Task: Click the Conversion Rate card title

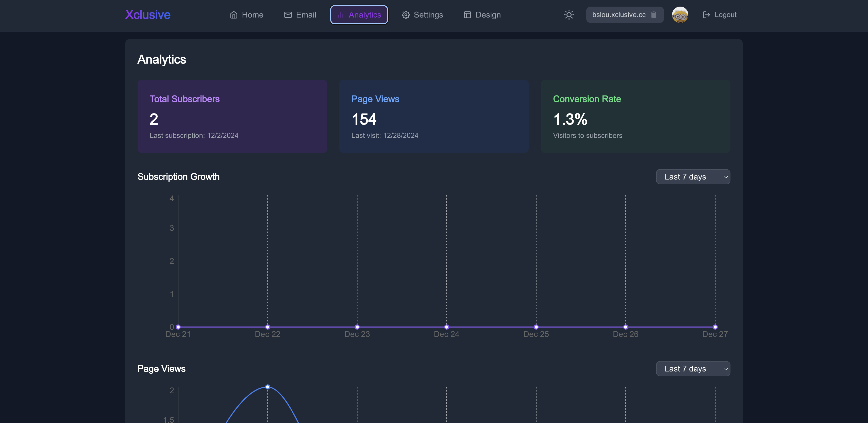Action: coord(587,99)
